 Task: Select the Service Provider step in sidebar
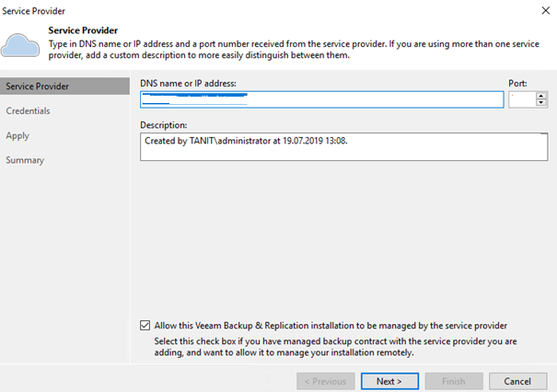[x=64, y=86]
